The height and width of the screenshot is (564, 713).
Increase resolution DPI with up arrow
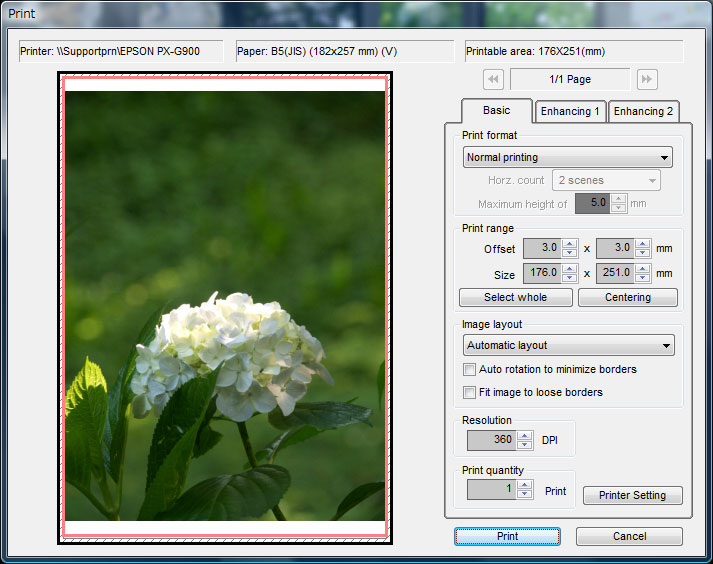click(x=525, y=435)
